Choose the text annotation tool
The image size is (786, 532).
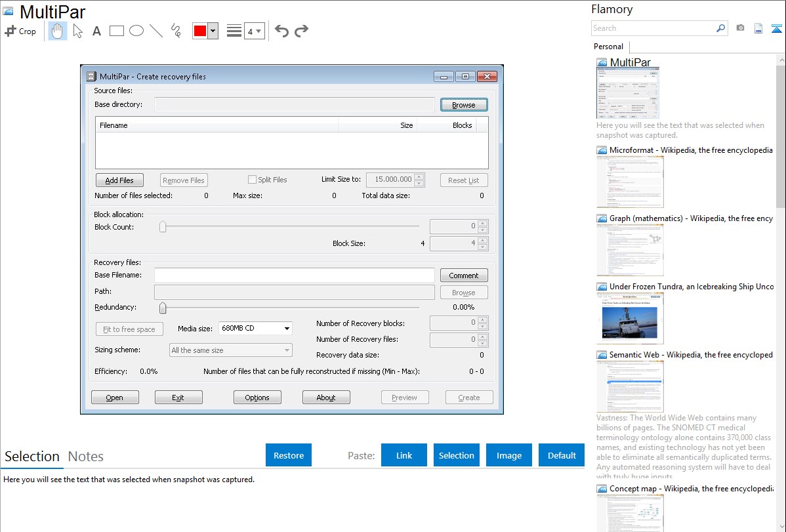point(96,31)
